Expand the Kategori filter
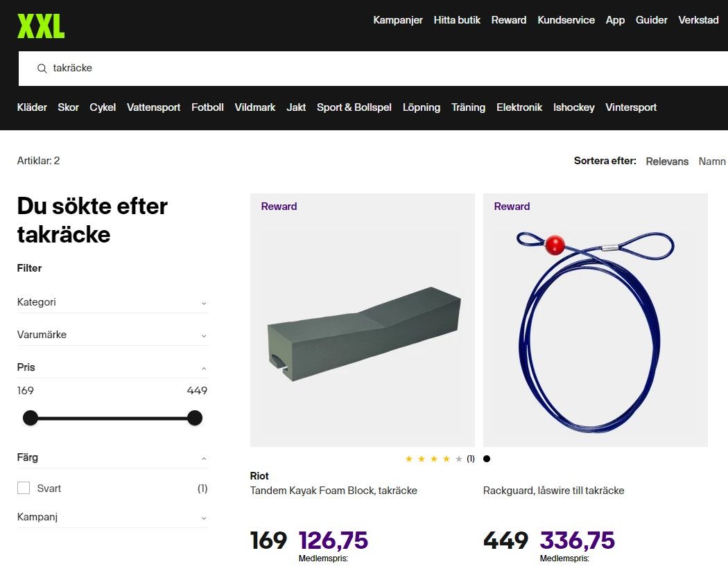 pos(112,302)
